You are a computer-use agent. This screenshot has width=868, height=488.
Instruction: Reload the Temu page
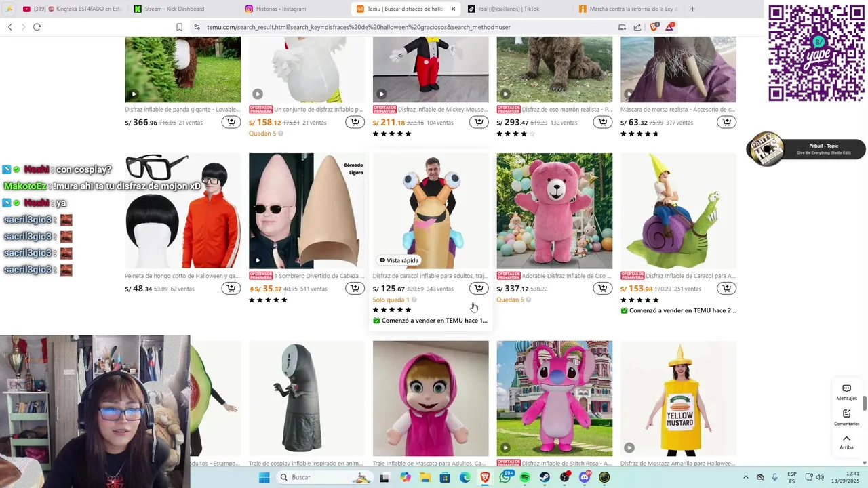[37, 27]
